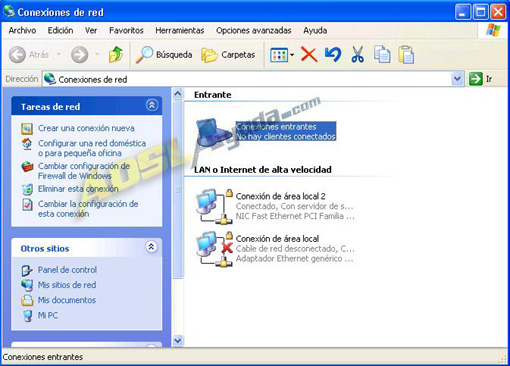This screenshot has width=510, height=366.
Task: Open the Views icon in toolbar
Action: (x=279, y=55)
